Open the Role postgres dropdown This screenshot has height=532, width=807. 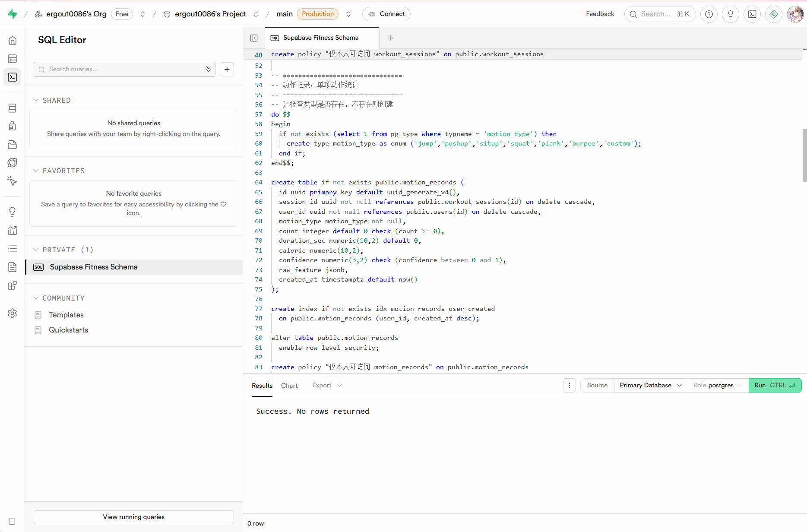717,385
